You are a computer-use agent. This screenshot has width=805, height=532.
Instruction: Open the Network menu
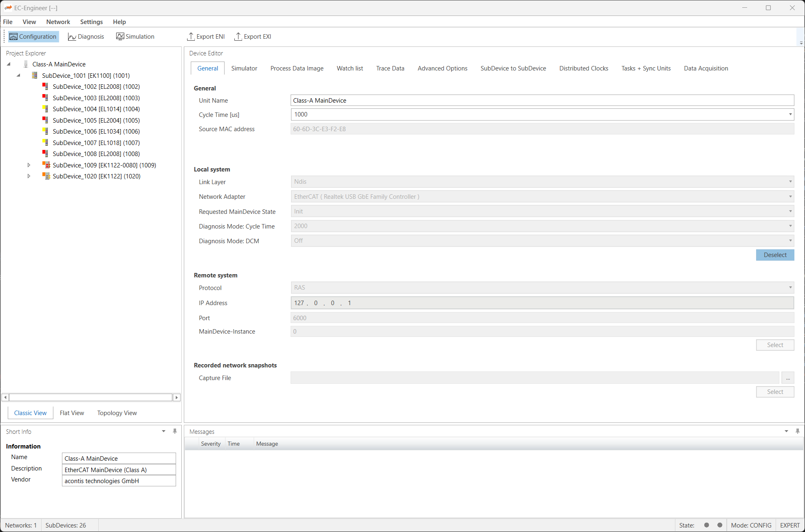(x=58, y=22)
